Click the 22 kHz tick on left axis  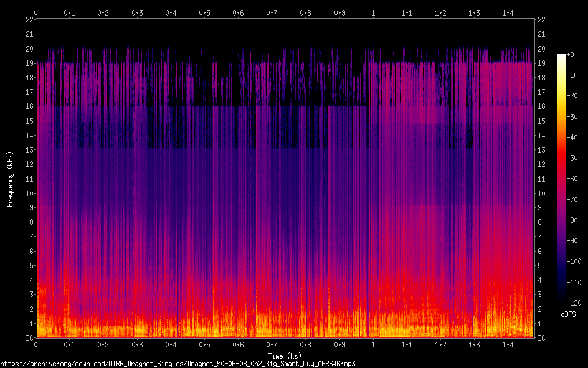[x=29, y=19]
